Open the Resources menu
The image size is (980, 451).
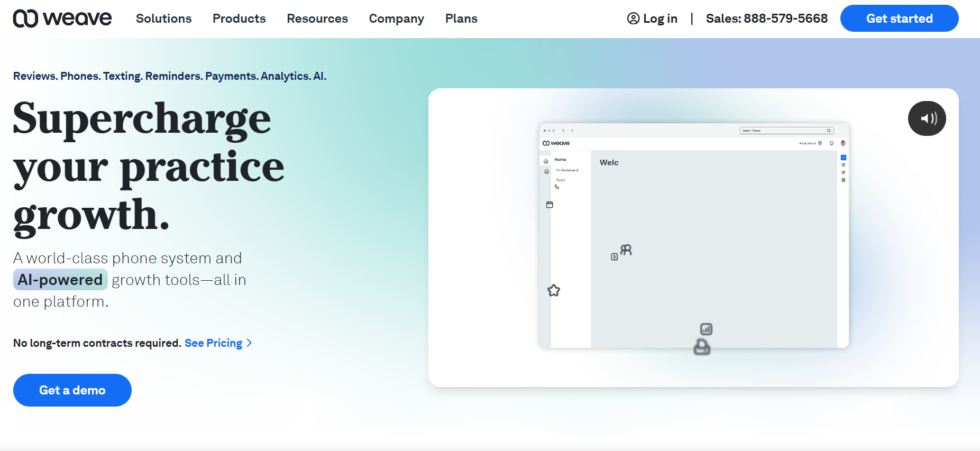317,19
